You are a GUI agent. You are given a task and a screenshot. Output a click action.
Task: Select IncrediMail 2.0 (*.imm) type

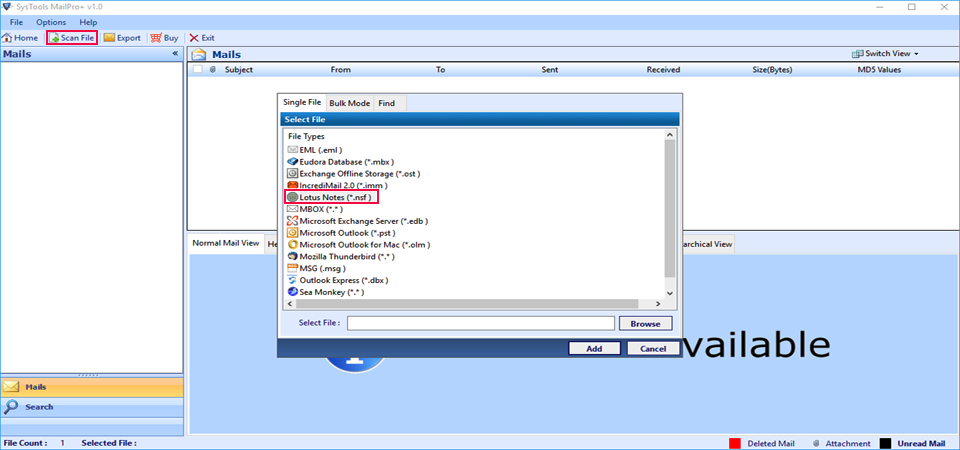[337, 186]
